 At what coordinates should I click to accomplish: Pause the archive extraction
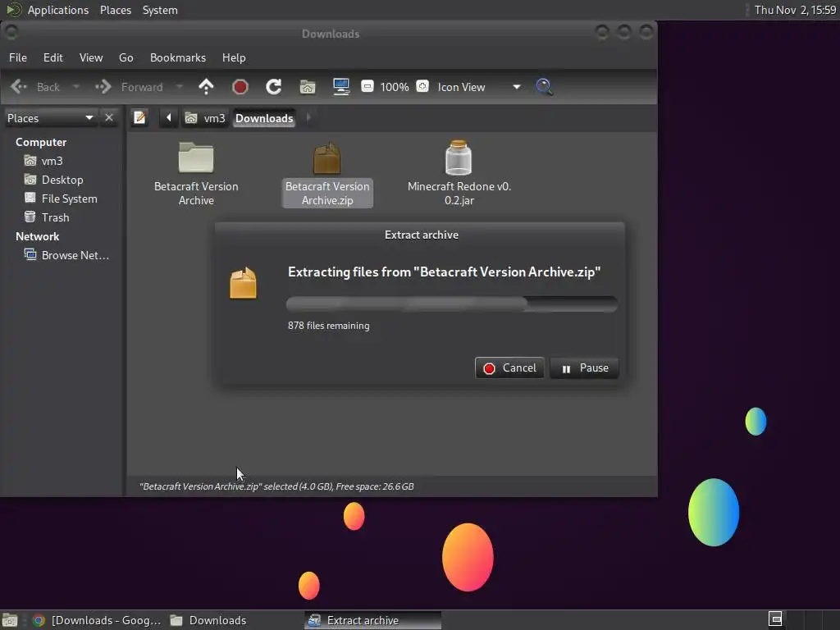tap(584, 368)
